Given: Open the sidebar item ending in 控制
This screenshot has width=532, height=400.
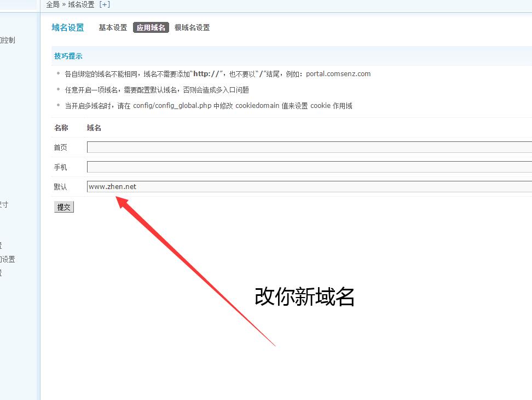Looking at the screenshot, I should tap(7, 40).
